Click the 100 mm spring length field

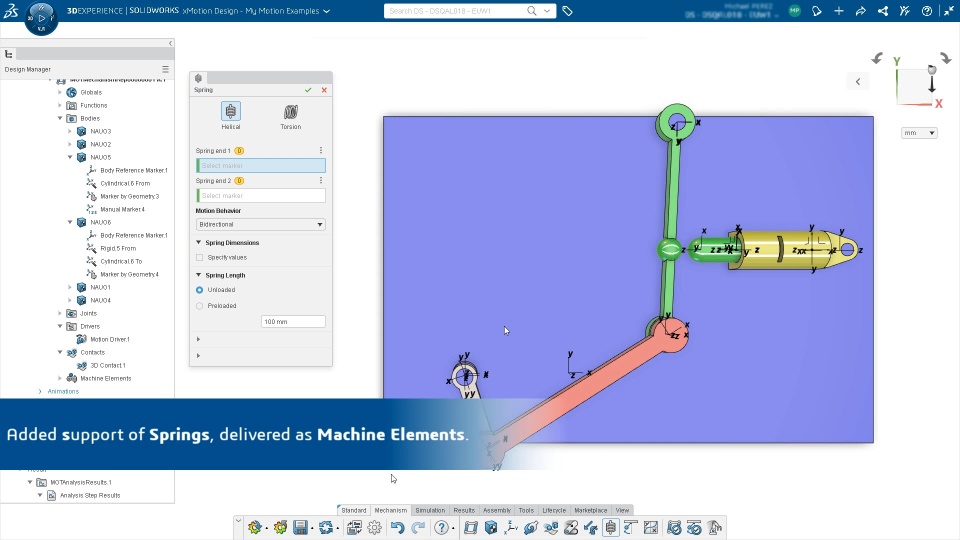point(293,321)
